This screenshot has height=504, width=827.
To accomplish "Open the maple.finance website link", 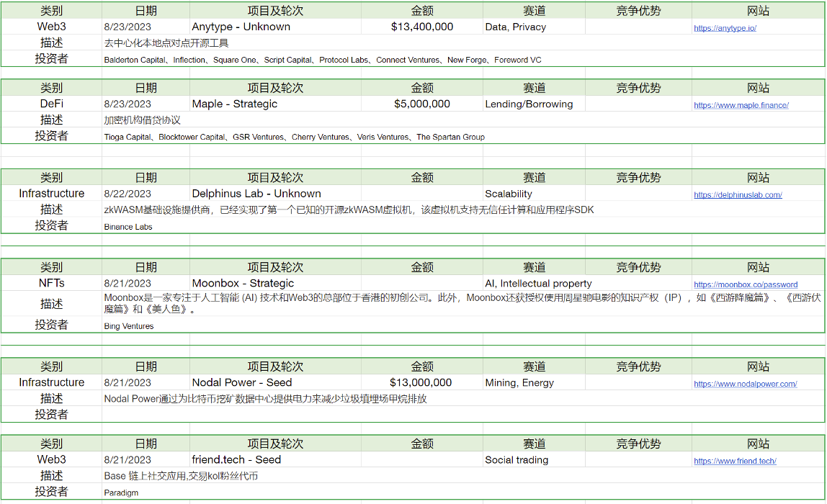I will coord(741,105).
